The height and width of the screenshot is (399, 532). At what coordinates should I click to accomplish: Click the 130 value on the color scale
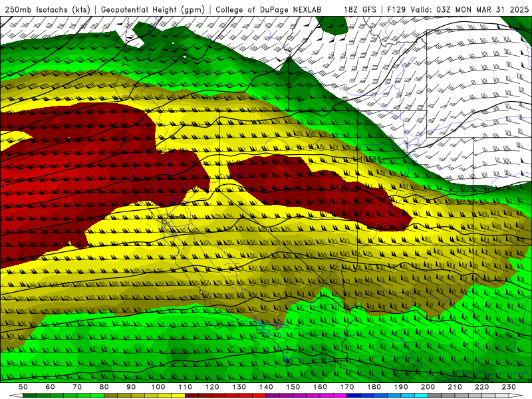click(239, 387)
